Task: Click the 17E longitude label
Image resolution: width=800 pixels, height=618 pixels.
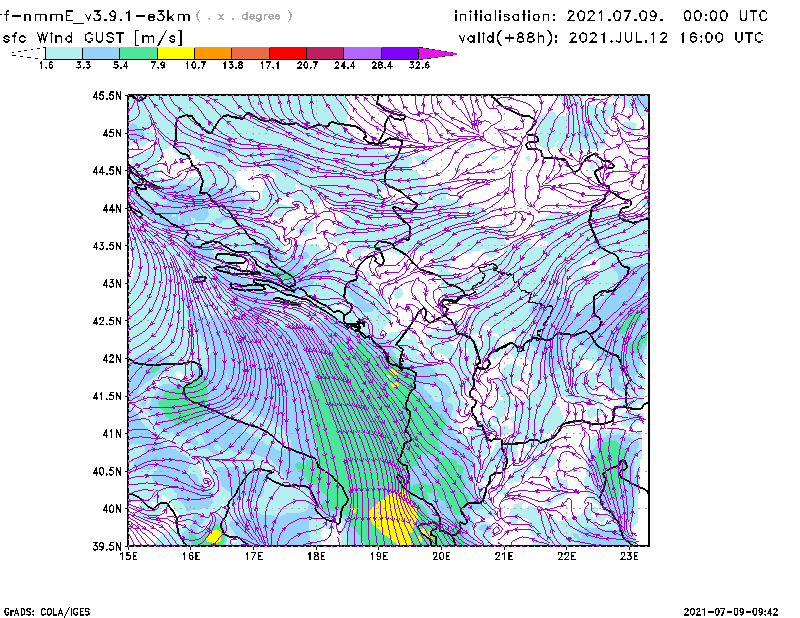Action: click(x=254, y=556)
